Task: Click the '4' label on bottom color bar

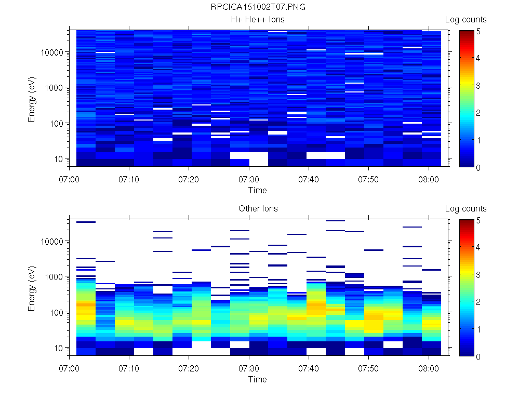Action: click(x=478, y=248)
